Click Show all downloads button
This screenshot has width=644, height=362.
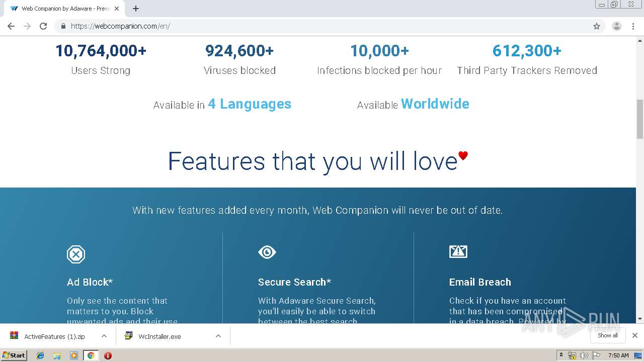click(x=608, y=335)
